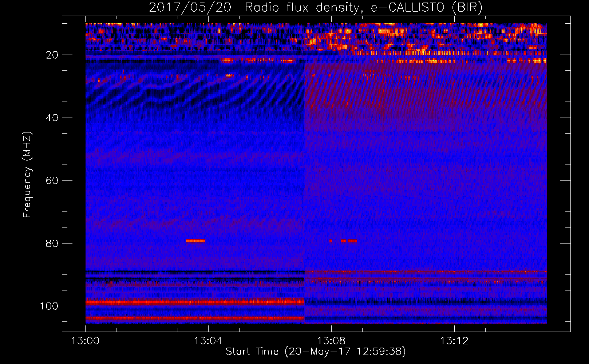
Task: Click the 13:12 time tick label
Action: tap(454, 341)
